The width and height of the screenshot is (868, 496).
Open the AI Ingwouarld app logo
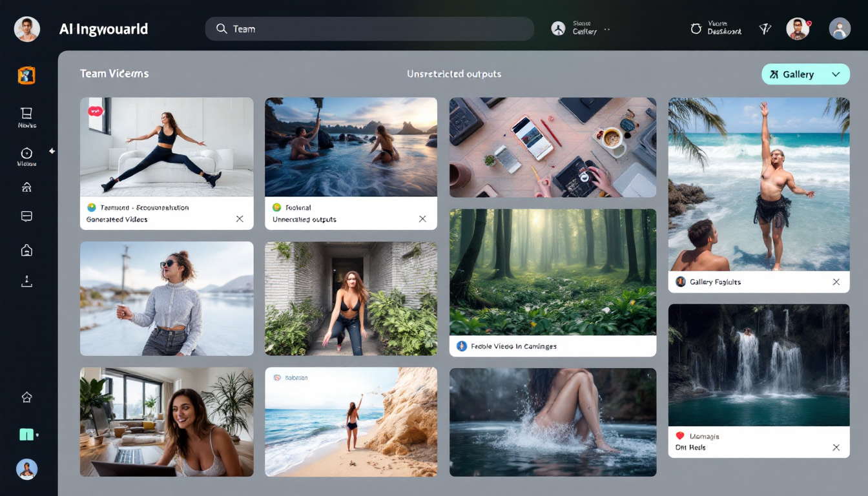[26, 28]
